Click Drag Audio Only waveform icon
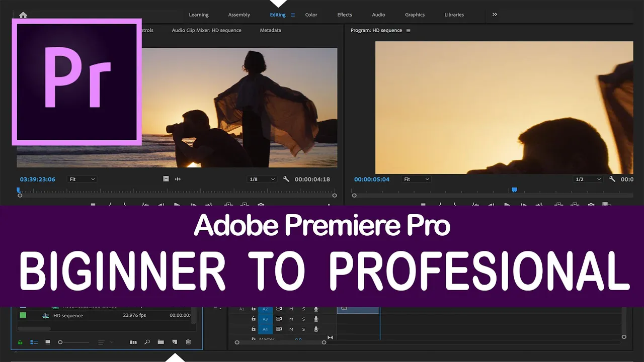Screen dimensions: 644x362 (178, 179)
